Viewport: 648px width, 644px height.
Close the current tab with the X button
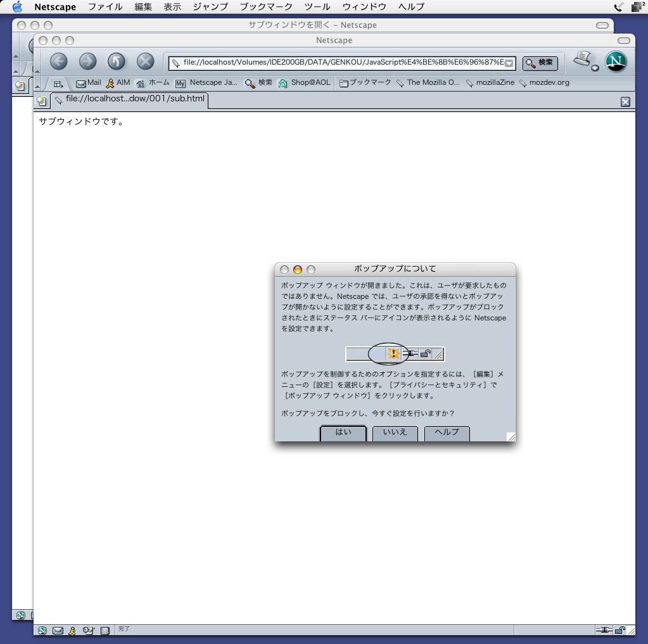(625, 101)
